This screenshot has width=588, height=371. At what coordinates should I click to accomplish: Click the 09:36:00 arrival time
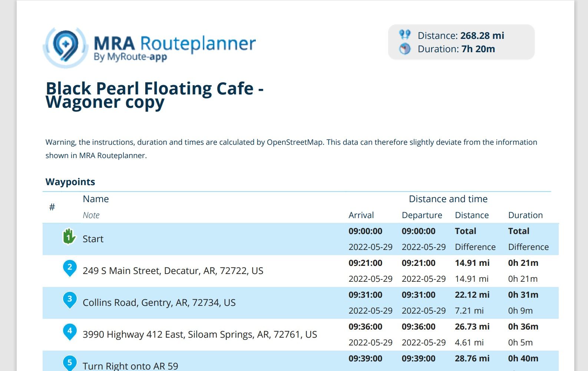coord(365,327)
